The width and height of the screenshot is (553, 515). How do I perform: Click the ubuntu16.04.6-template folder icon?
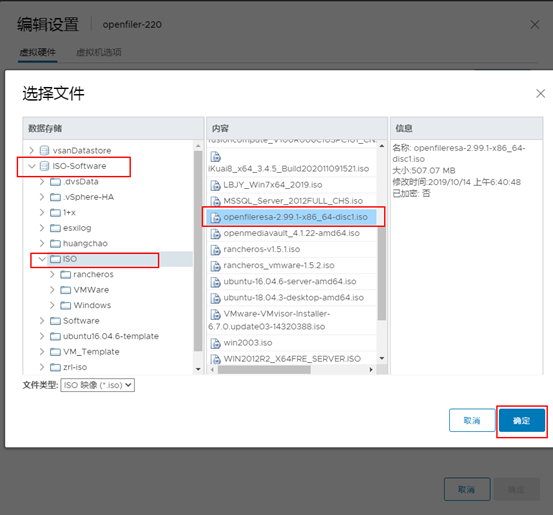(55, 337)
